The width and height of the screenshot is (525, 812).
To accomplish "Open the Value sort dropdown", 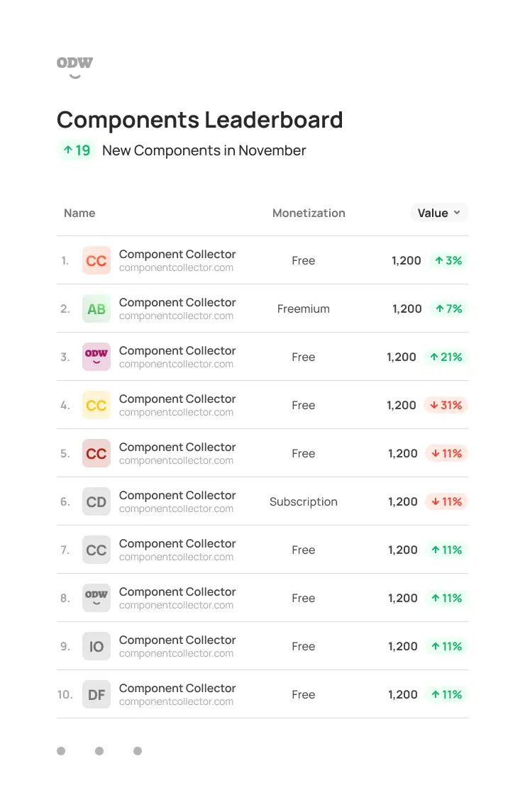I will [x=439, y=213].
